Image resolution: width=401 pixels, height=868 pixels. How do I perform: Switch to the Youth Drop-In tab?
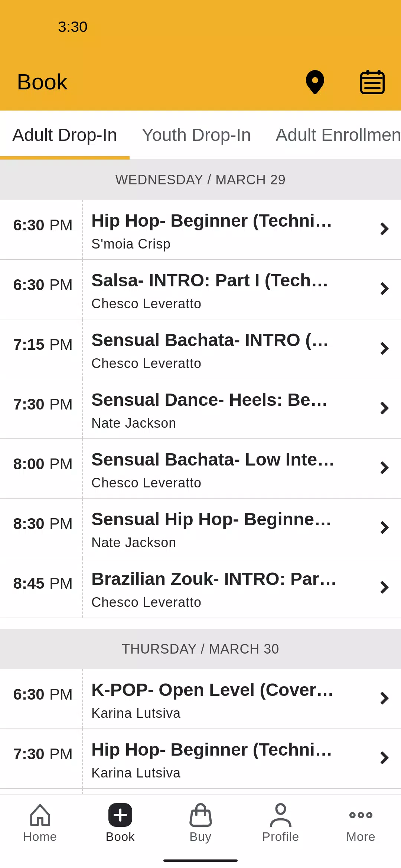[196, 135]
